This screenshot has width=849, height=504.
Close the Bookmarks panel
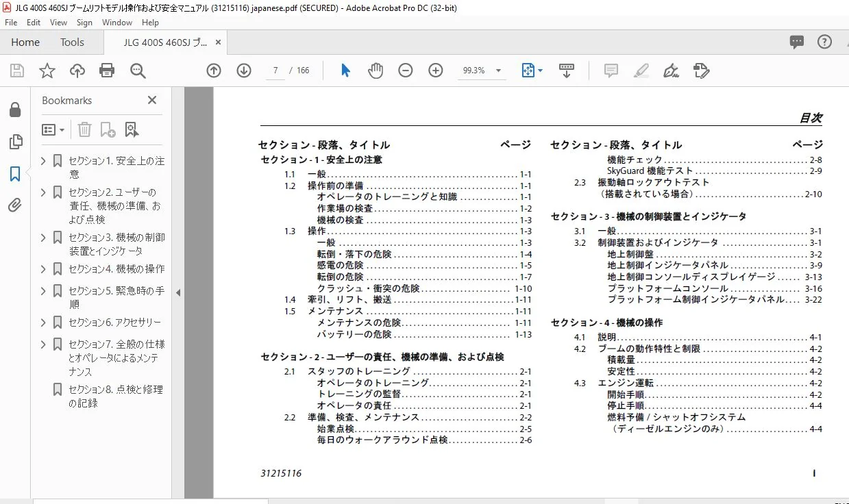click(x=152, y=100)
